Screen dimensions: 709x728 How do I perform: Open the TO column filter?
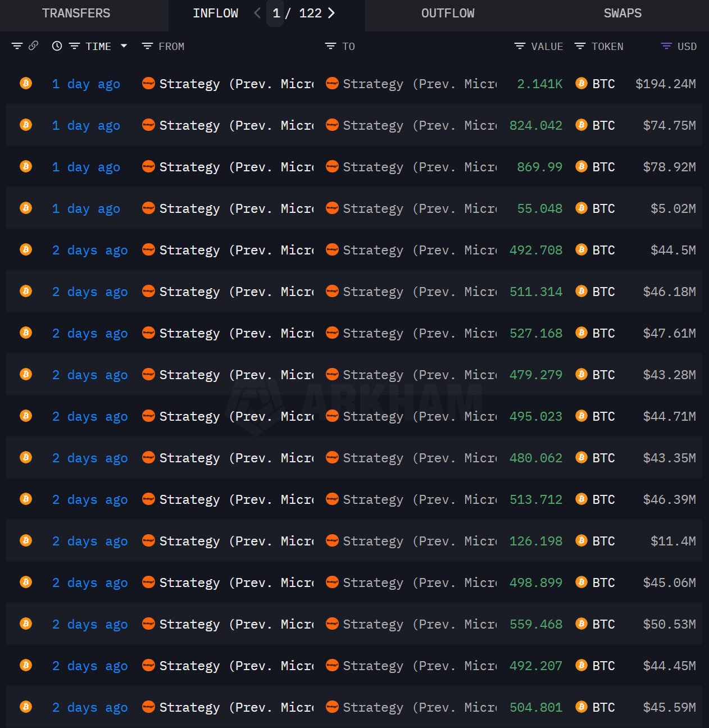(x=330, y=46)
